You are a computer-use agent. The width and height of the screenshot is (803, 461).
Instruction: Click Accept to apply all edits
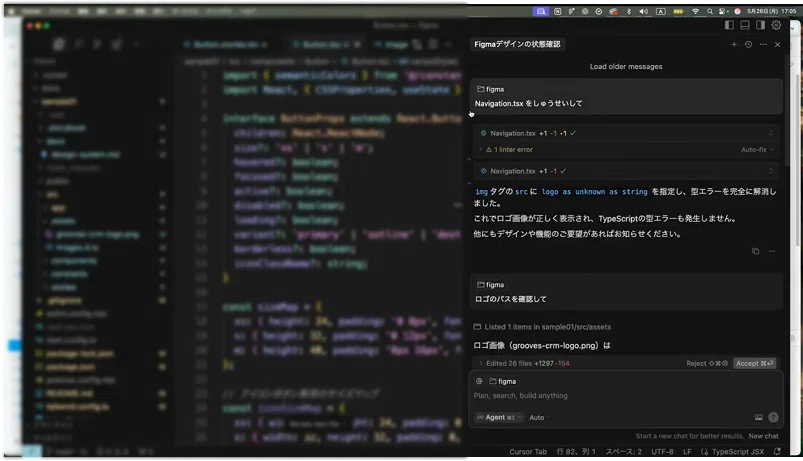tap(754, 363)
